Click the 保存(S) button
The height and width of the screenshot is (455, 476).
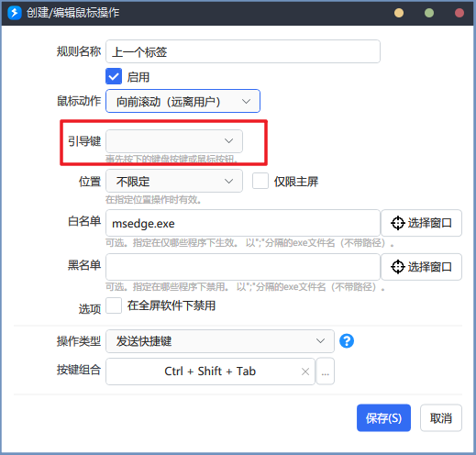[383, 417]
